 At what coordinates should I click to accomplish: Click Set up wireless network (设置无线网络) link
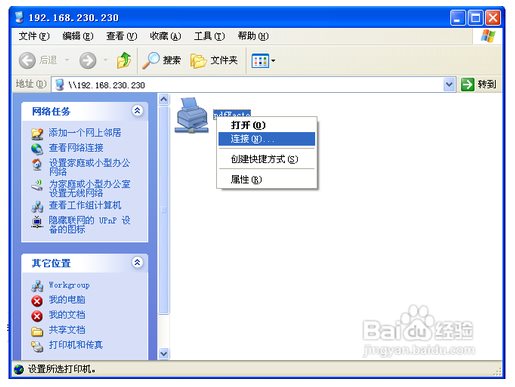click(x=89, y=188)
